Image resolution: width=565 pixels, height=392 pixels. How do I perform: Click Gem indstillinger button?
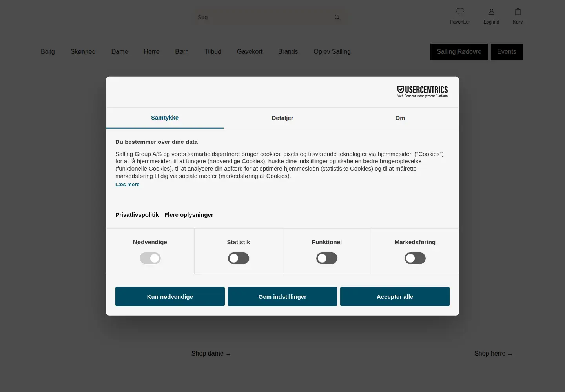[282, 296]
